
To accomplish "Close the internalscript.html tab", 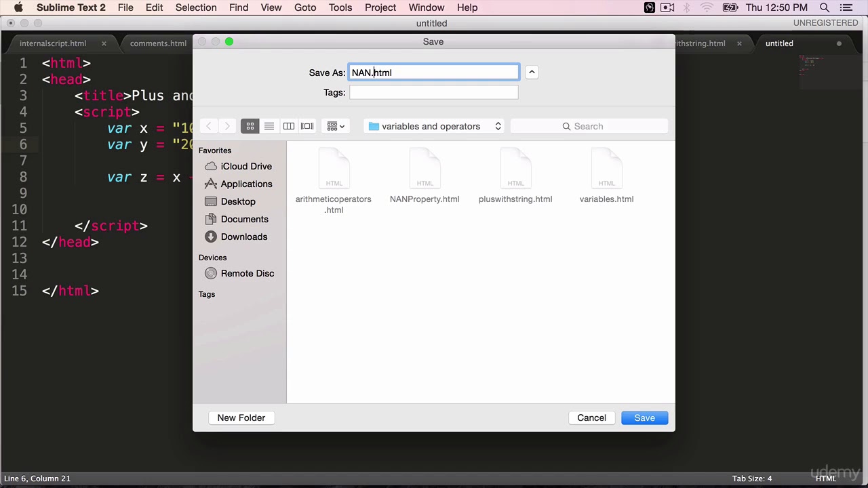I will coord(104,43).
